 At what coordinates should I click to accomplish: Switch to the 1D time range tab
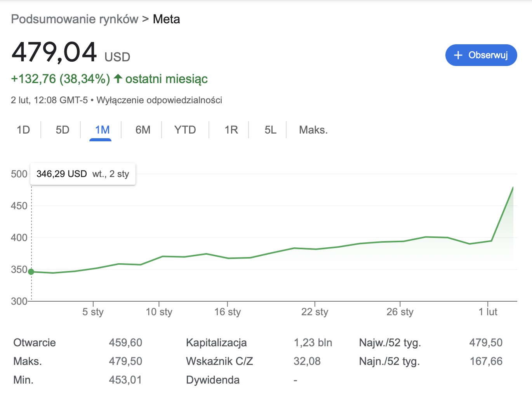(x=23, y=130)
